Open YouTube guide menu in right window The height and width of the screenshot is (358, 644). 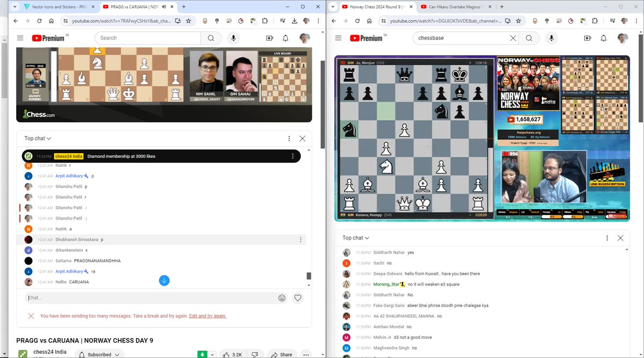point(338,38)
